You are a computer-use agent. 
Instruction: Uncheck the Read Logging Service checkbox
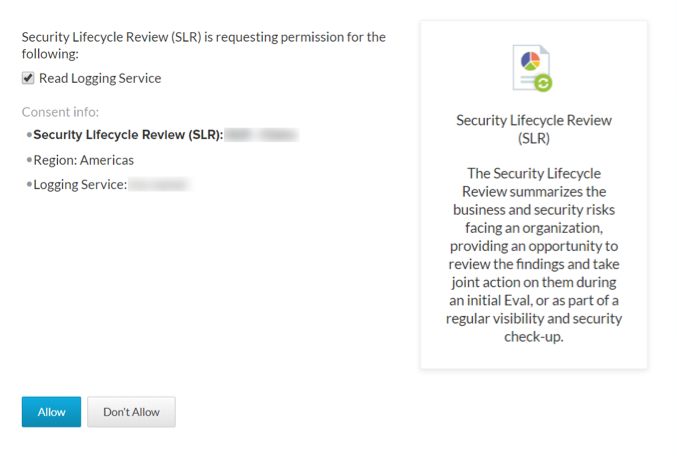coord(28,78)
